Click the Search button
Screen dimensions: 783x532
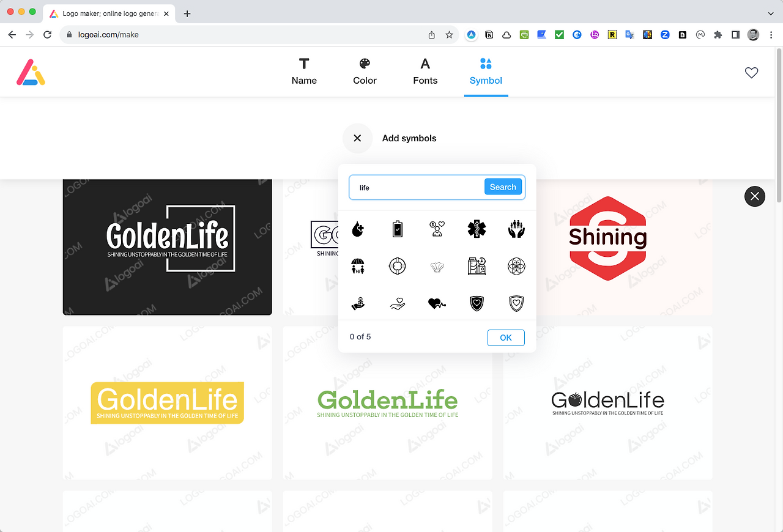(x=503, y=187)
